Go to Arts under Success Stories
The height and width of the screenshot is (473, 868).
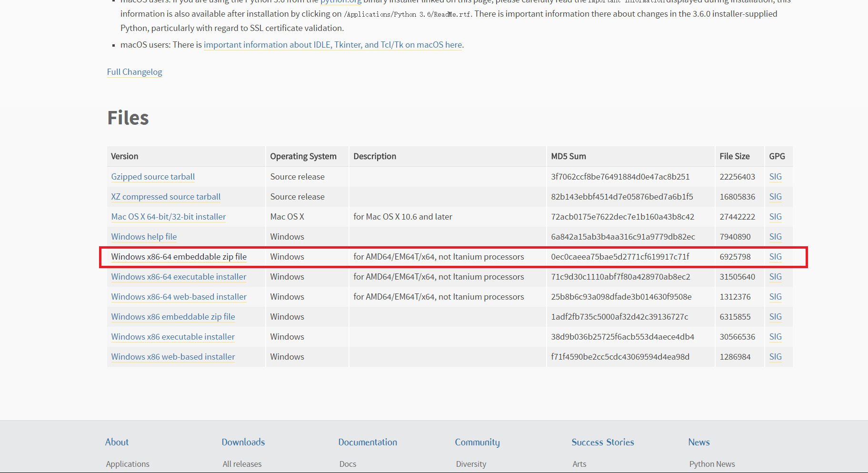pos(579,464)
